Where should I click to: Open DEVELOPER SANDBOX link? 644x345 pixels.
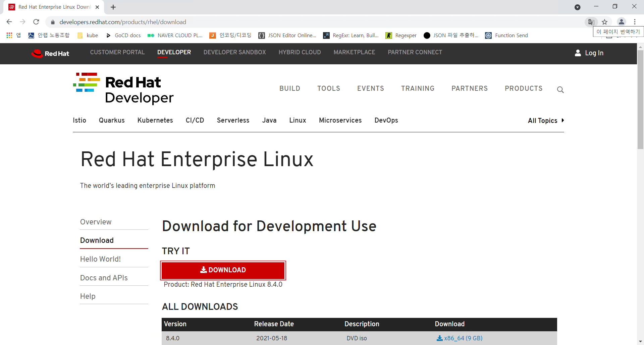pyautogui.click(x=235, y=52)
